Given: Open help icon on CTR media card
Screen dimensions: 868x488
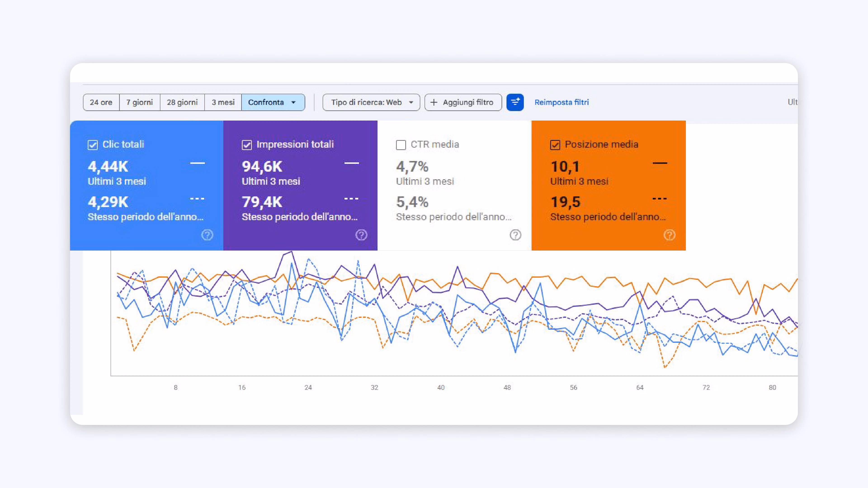Looking at the screenshot, I should [515, 235].
